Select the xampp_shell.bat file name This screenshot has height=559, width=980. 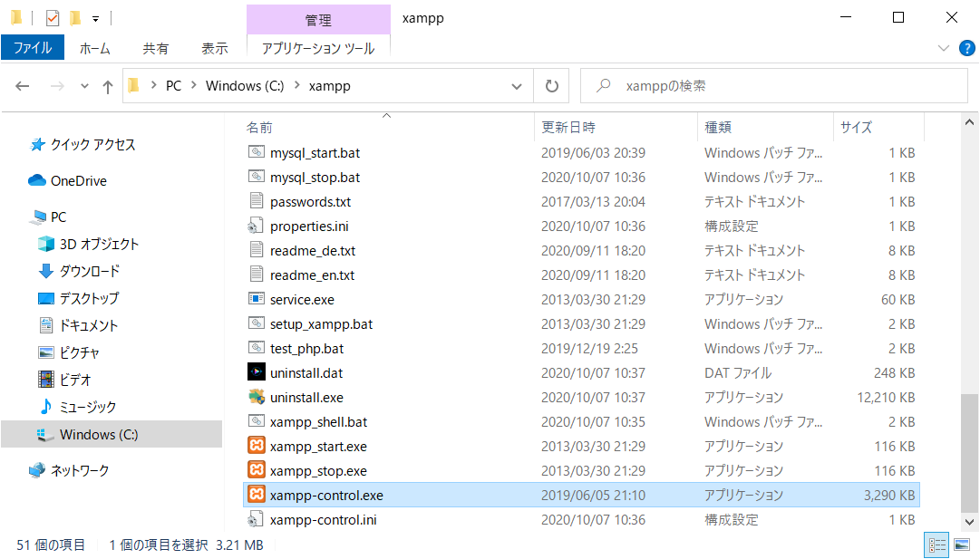click(x=319, y=421)
